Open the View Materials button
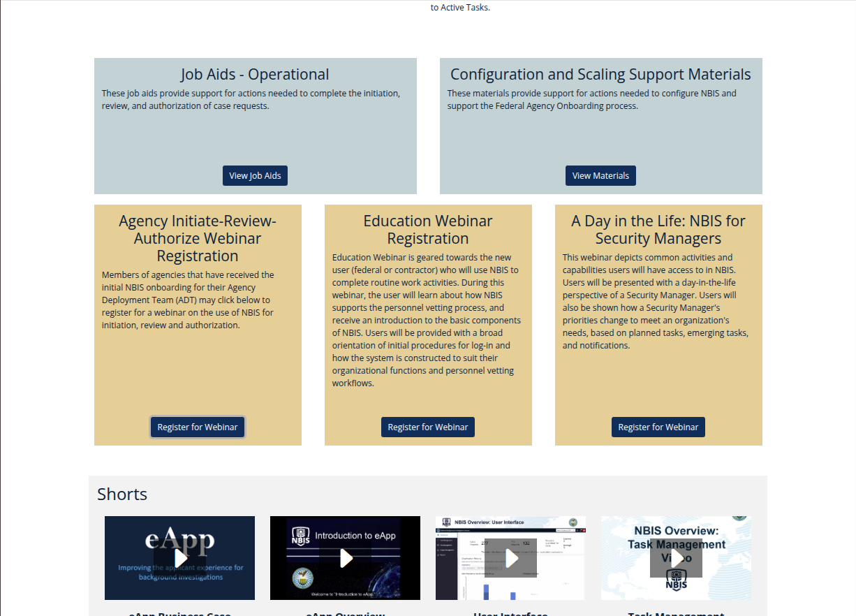 point(600,175)
